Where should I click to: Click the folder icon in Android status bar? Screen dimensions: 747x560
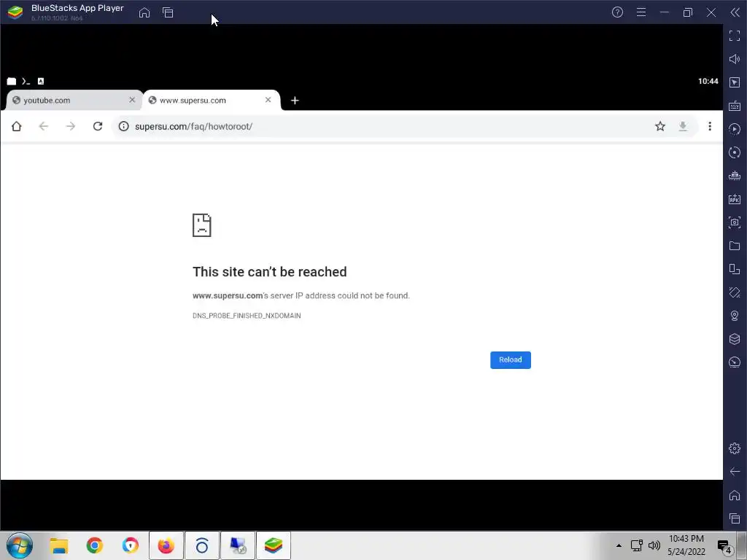point(12,82)
